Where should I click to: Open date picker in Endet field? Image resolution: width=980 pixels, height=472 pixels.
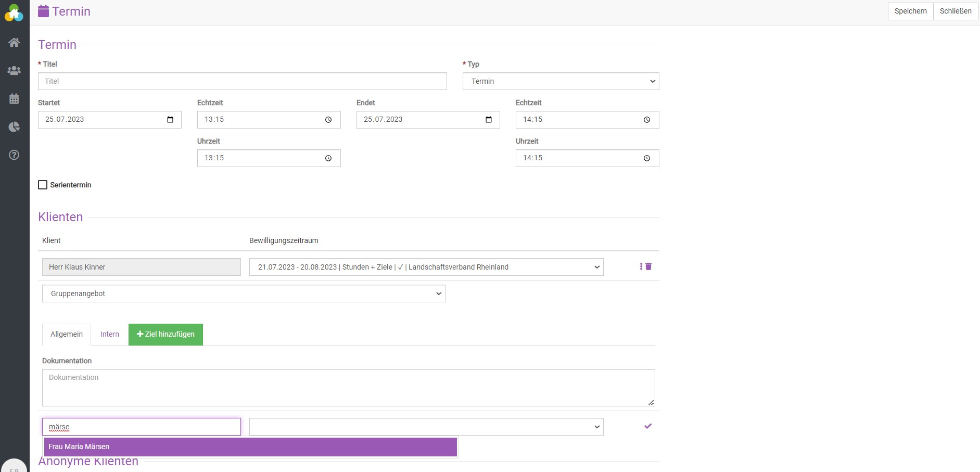coord(489,120)
